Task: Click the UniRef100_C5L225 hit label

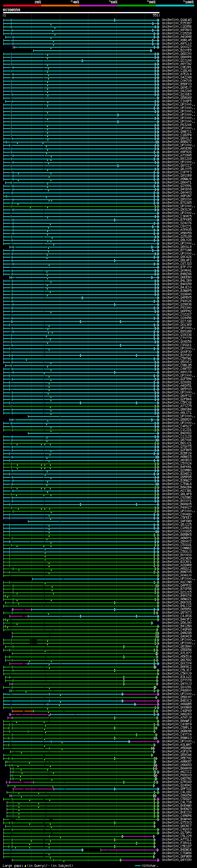Action: pos(176,836)
